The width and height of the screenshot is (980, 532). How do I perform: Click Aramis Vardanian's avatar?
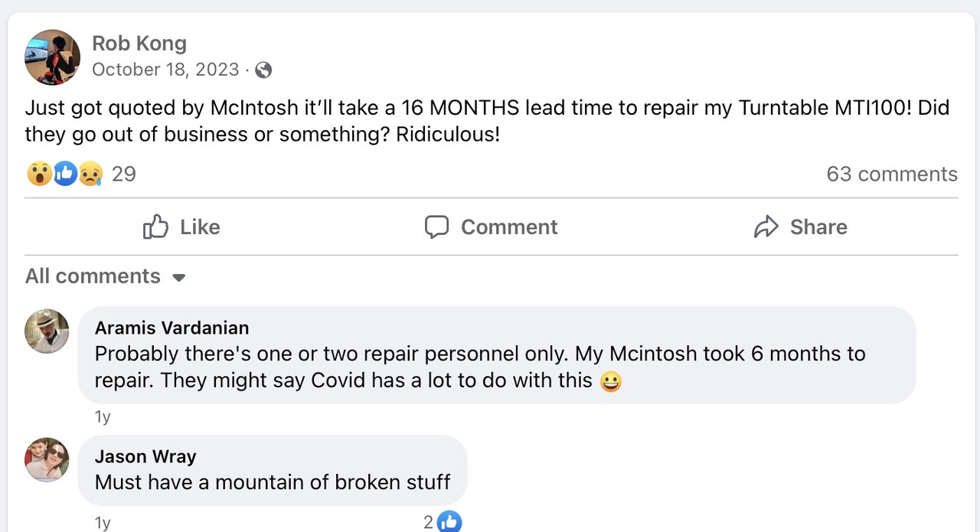click(47, 331)
